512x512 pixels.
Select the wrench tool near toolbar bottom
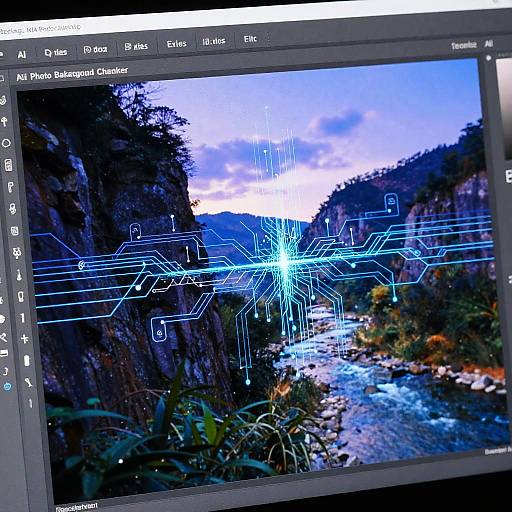point(28,382)
